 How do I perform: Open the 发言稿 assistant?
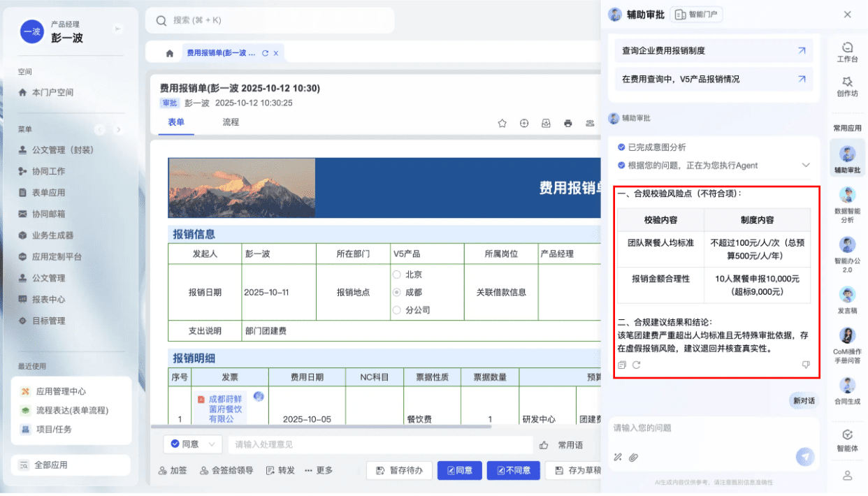pyautogui.click(x=847, y=300)
